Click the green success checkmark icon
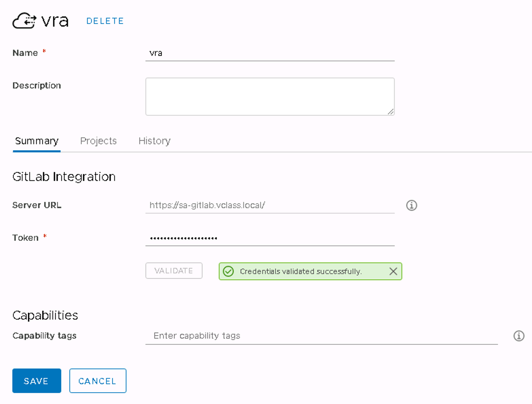 pos(228,271)
